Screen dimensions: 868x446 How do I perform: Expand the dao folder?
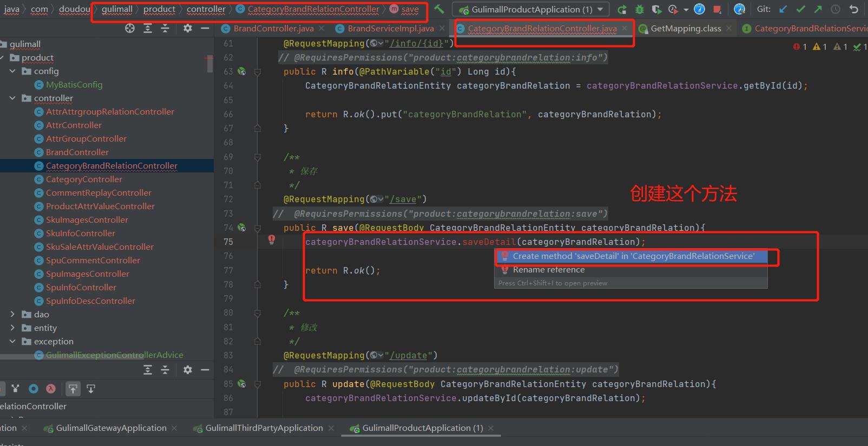[x=12, y=314]
